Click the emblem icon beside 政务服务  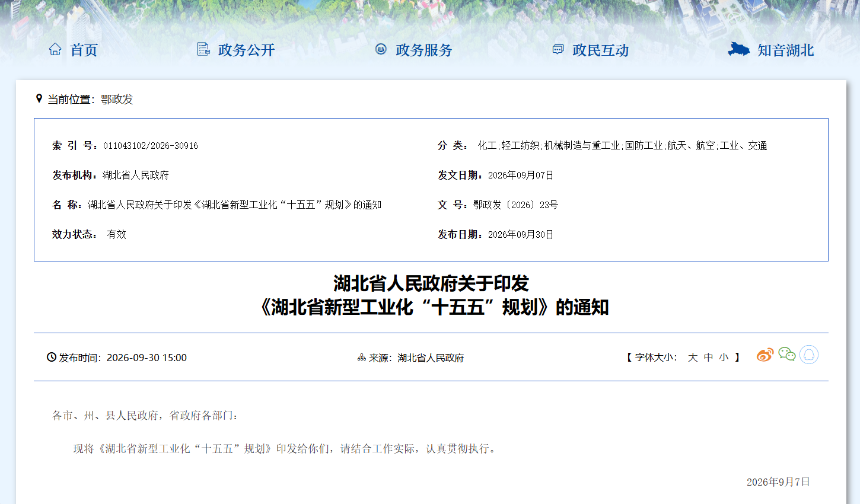[x=381, y=49]
